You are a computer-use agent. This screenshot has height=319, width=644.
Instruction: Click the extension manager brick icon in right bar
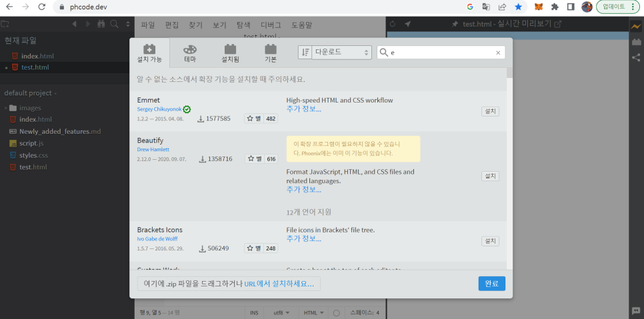coord(636,42)
